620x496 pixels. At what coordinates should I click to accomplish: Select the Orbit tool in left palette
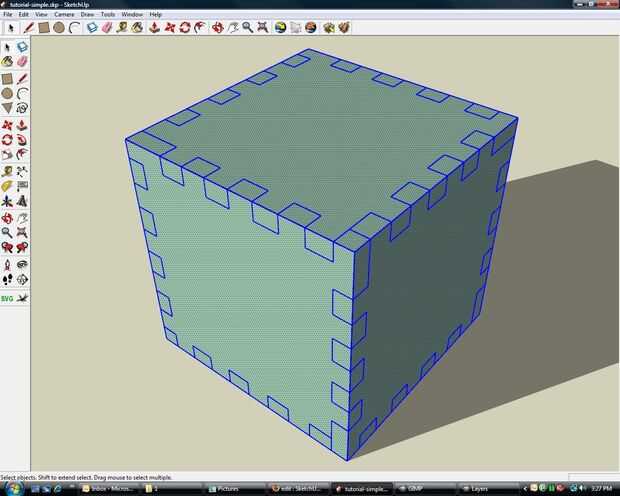click(x=7, y=218)
